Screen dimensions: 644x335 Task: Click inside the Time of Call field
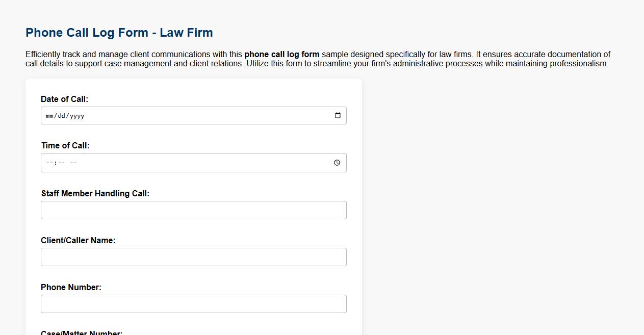tap(153, 163)
